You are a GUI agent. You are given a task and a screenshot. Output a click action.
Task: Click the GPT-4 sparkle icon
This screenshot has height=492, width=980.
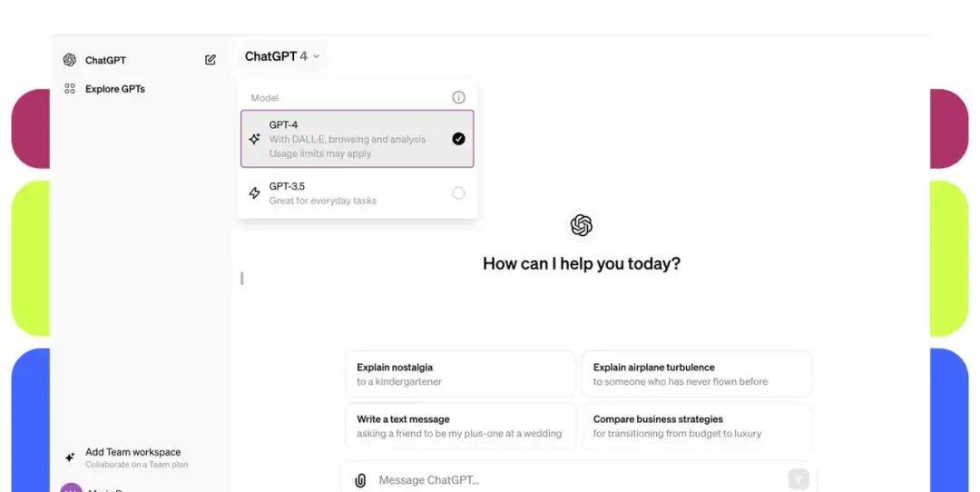point(254,139)
